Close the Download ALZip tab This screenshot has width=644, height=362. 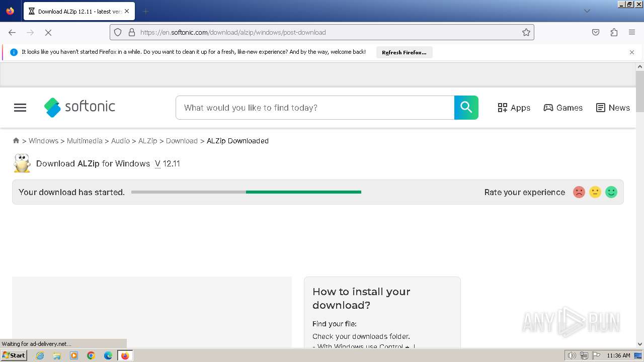point(127,11)
